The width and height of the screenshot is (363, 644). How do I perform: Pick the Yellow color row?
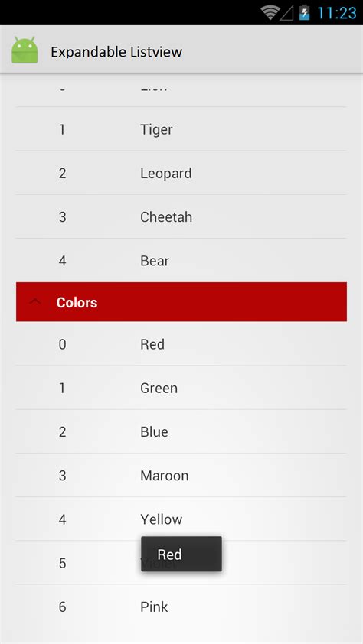(x=181, y=519)
